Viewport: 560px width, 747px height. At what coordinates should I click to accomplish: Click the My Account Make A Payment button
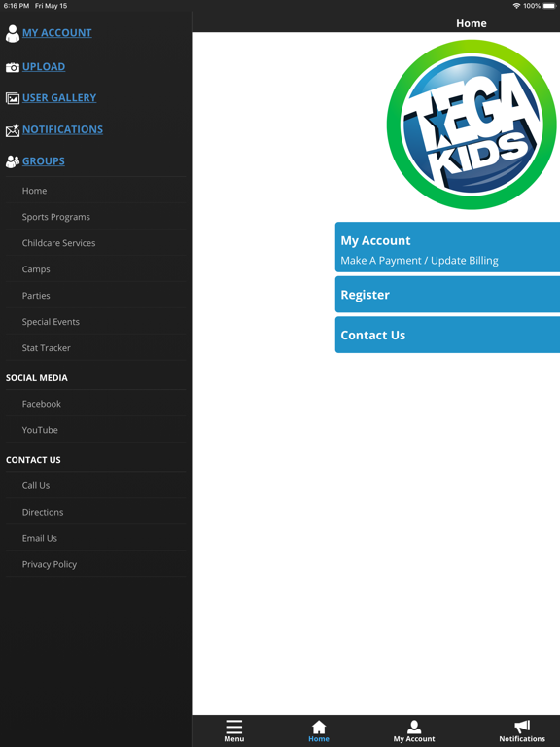pos(447,247)
